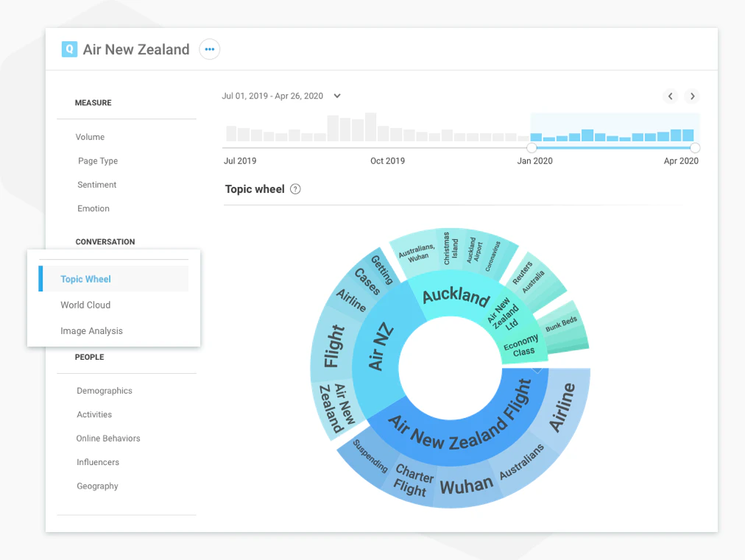
Task: Advance with the right chevron arrow
Action: (692, 96)
